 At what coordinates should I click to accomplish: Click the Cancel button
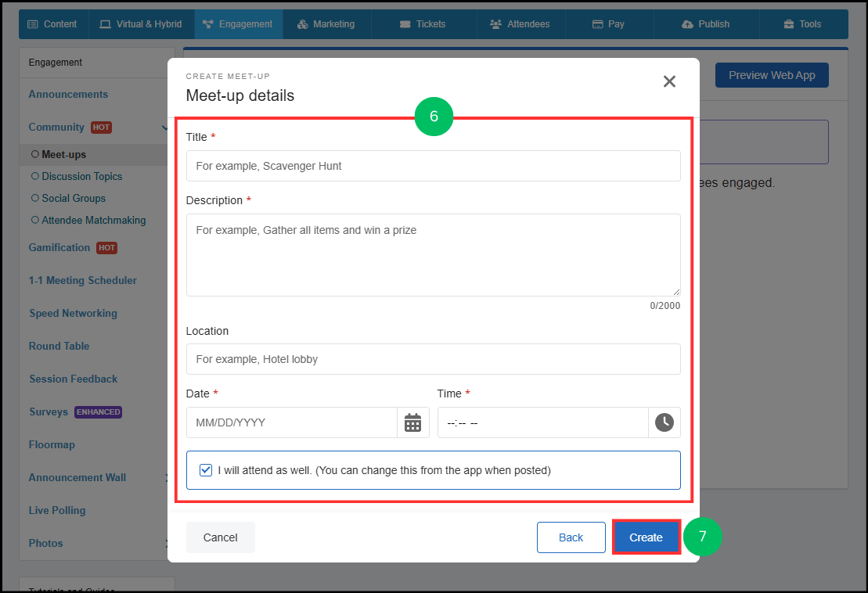pos(220,537)
